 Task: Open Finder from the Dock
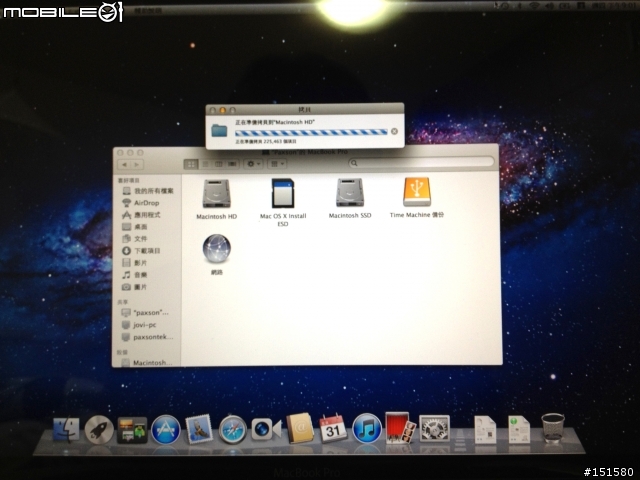click(x=66, y=429)
